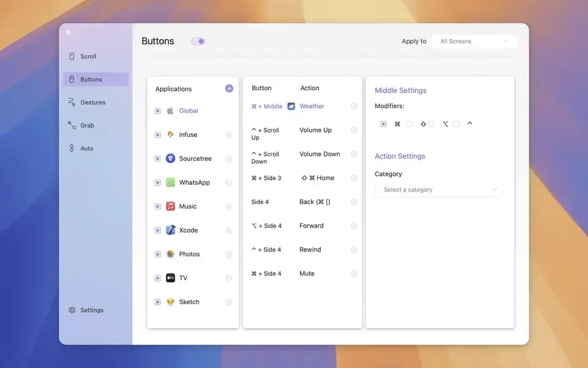
Task: Click the Apple logo Global icon
Action: [170, 110]
